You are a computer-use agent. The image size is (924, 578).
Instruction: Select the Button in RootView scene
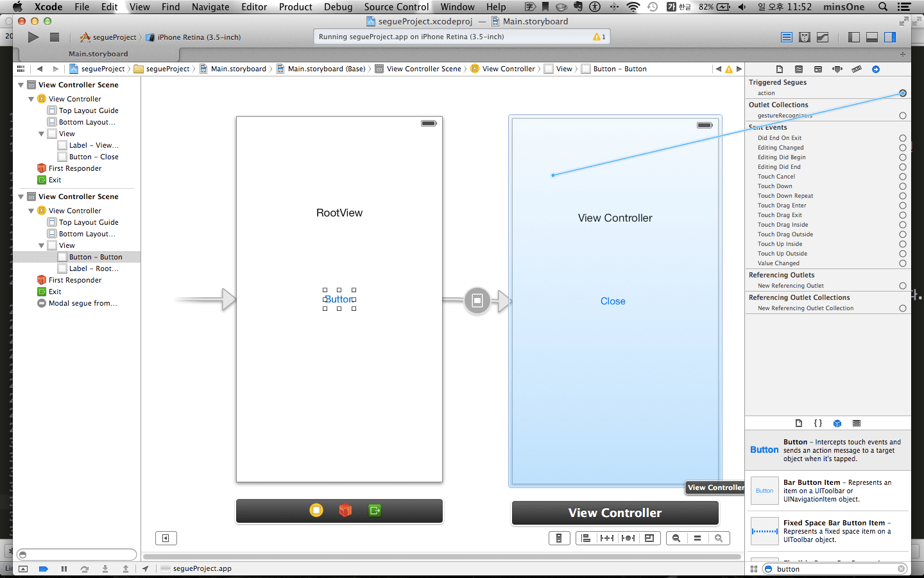point(339,299)
